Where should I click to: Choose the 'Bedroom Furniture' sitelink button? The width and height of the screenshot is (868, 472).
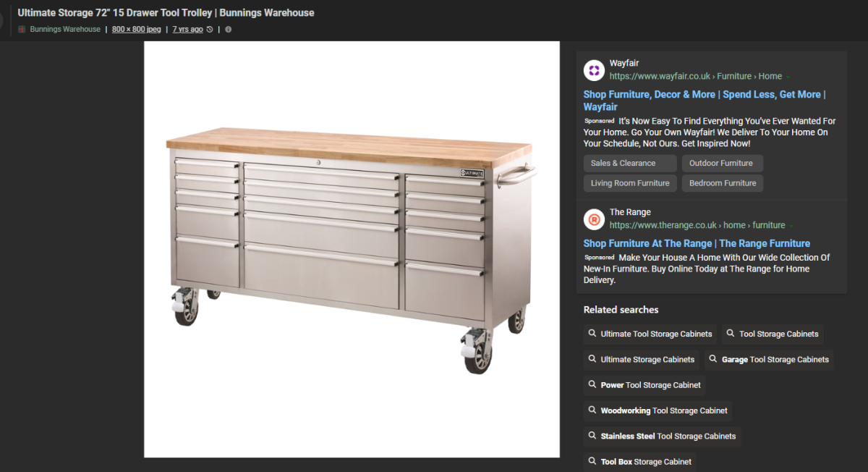click(722, 183)
